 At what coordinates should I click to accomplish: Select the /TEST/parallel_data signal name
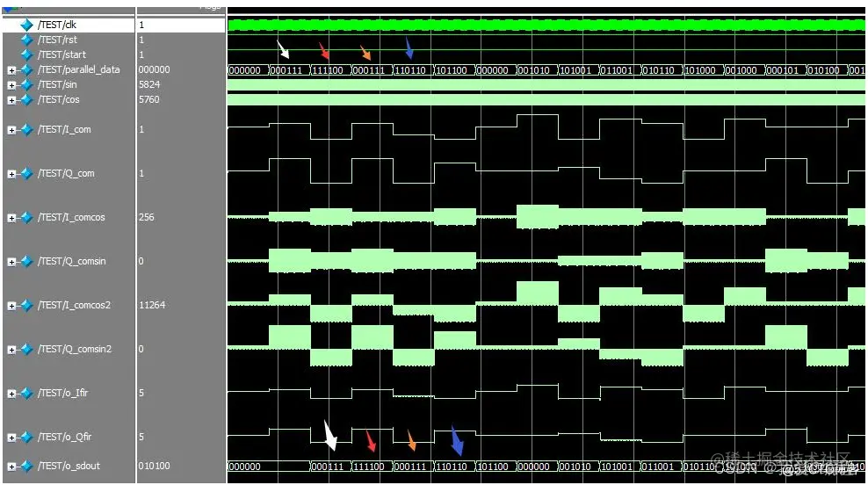pos(78,69)
